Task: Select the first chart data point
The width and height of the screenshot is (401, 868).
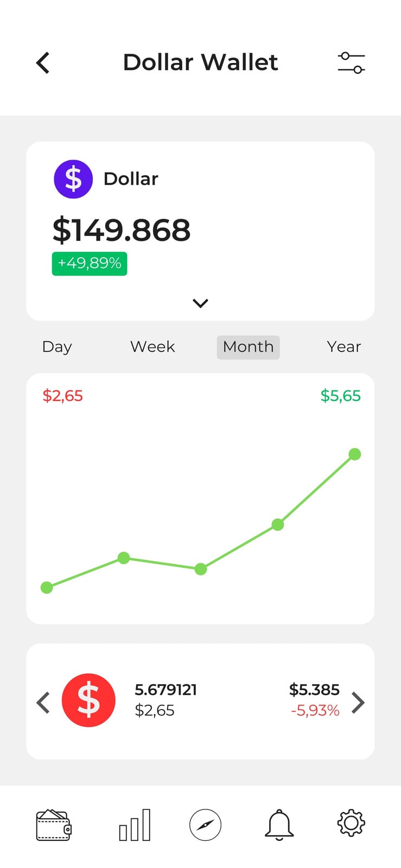Action: 47,588
